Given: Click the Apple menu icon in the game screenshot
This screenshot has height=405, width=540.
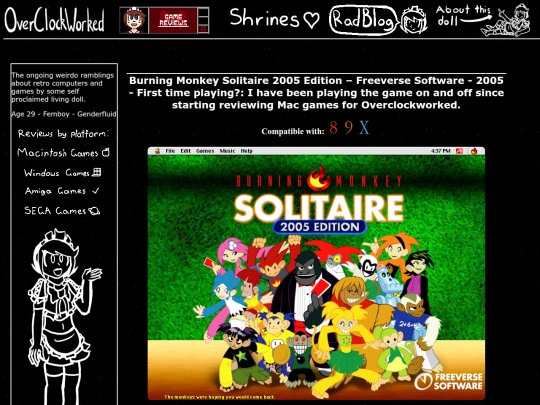Looking at the screenshot, I should point(157,151).
